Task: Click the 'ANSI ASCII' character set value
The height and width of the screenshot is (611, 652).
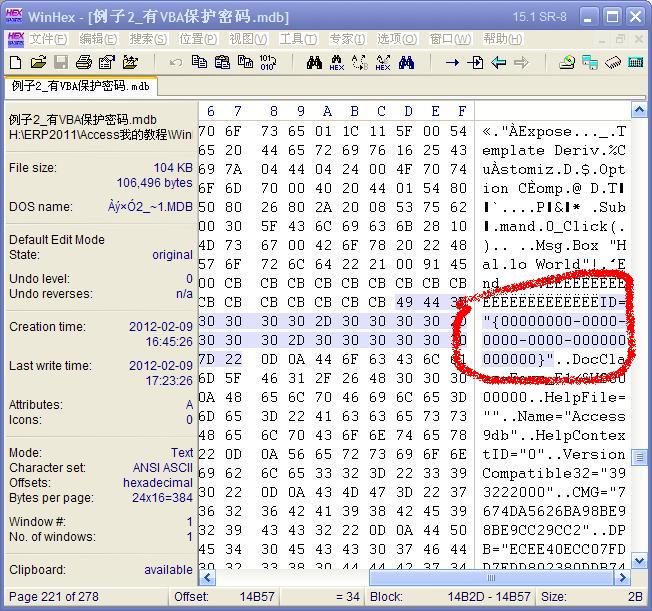Action: pyautogui.click(x=163, y=468)
